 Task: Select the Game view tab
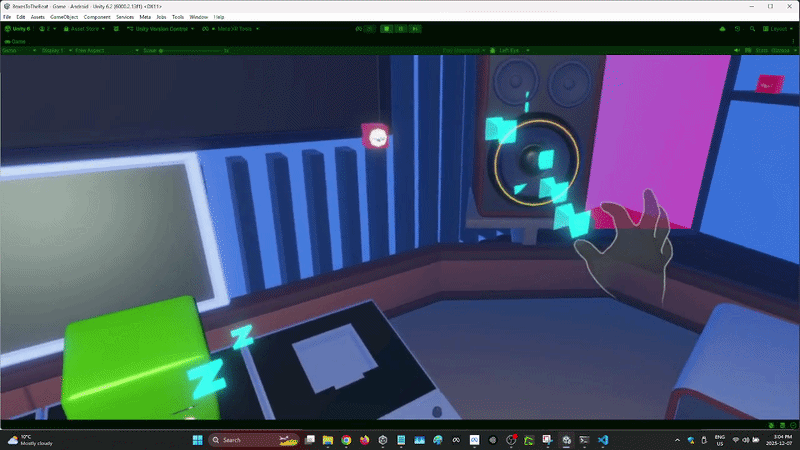coord(18,41)
